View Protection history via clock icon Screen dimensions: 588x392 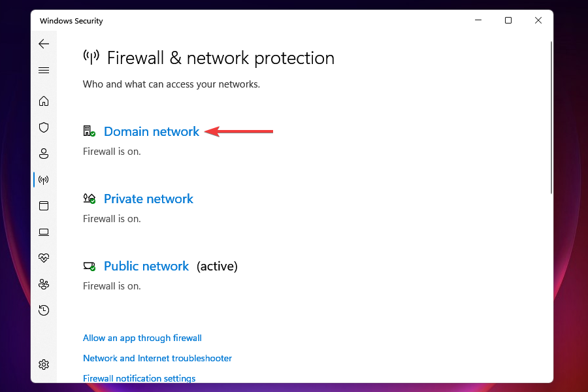(x=44, y=310)
